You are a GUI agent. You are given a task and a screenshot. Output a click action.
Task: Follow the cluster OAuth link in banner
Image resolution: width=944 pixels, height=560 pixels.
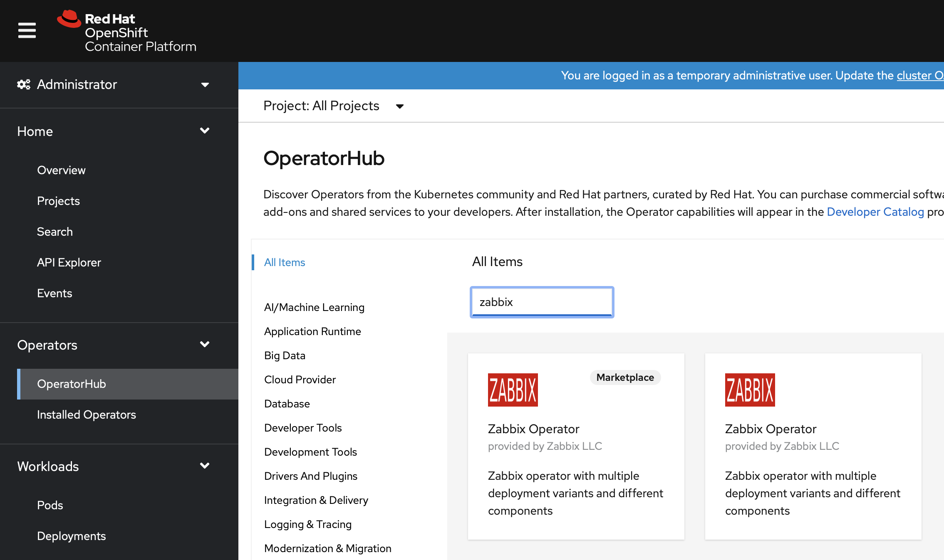tap(920, 75)
